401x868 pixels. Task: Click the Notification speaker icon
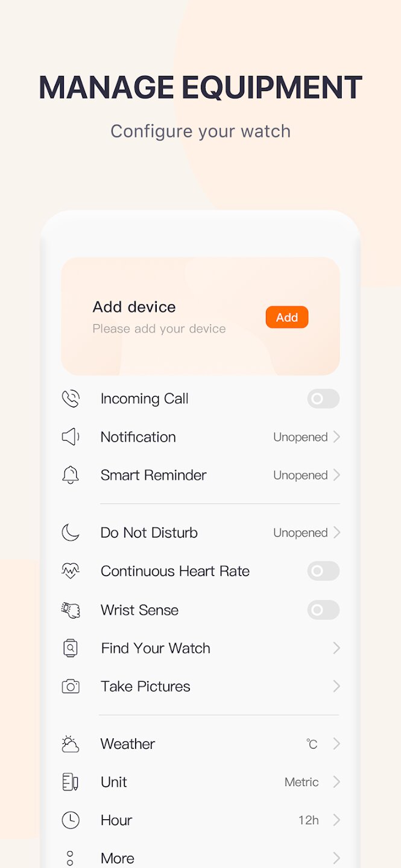(x=71, y=437)
